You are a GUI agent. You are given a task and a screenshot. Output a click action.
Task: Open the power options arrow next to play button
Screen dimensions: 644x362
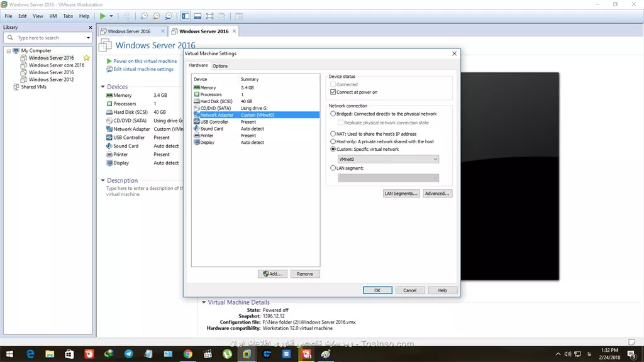[111, 16]
